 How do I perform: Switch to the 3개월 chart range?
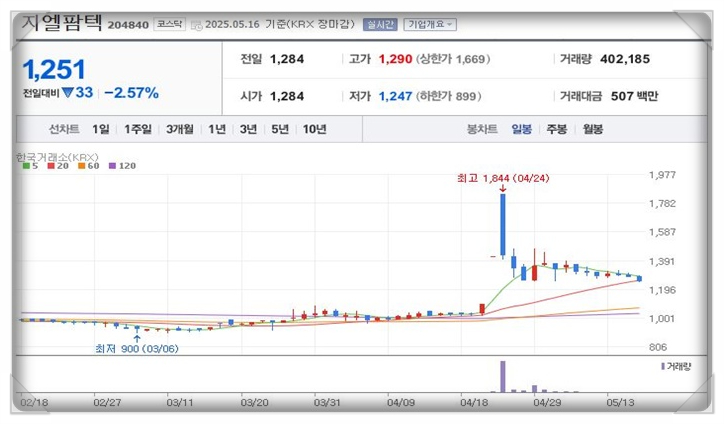(180, 129)
